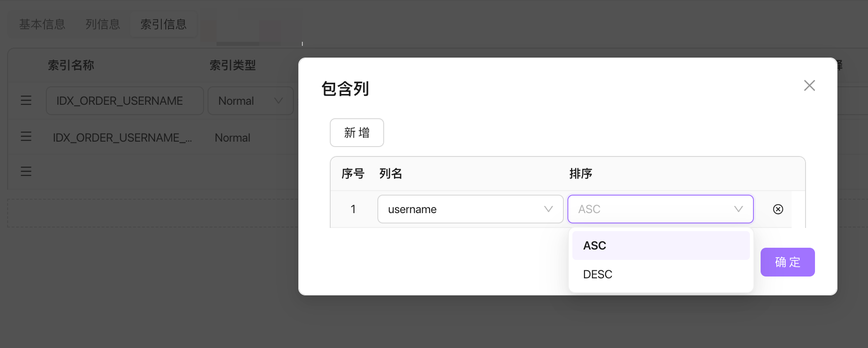Open the Normal index type dropdown
Viewport: 868px width, 348px height.
click(x=250, y=101)
